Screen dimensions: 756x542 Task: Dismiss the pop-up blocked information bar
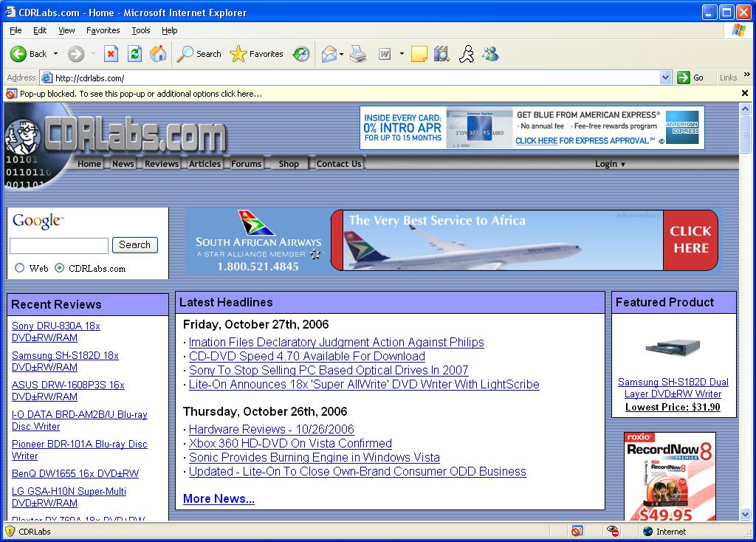tap(745, 94)
